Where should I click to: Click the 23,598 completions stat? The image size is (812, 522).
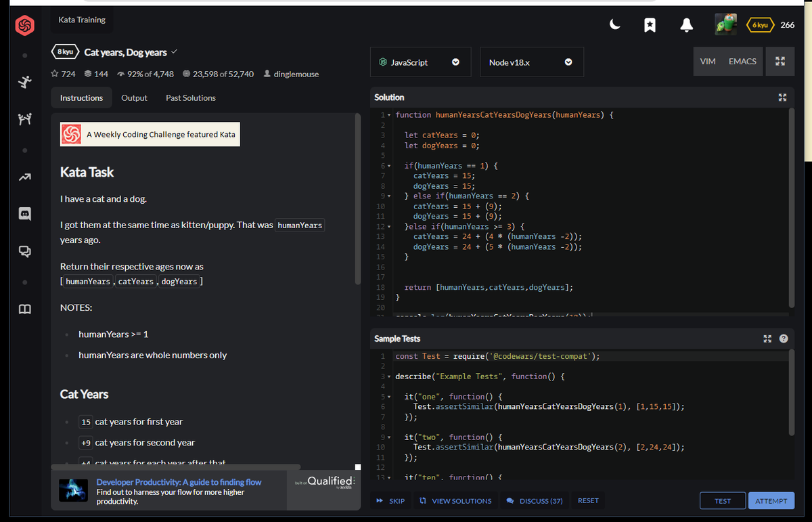coord(218,74)
